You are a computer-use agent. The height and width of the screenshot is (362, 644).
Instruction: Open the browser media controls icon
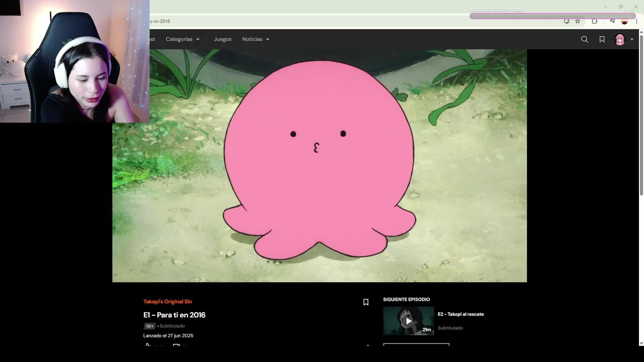[612, 21]
